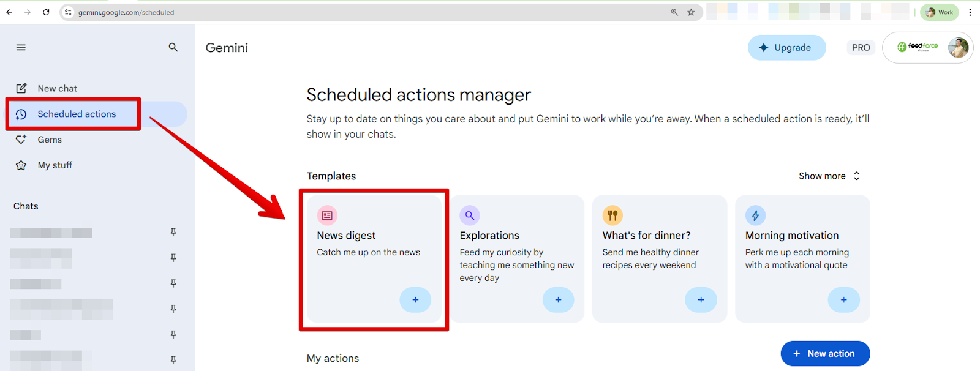Select the Morning motivation card title
Screen dimensions: 980x371
[792, 236]
